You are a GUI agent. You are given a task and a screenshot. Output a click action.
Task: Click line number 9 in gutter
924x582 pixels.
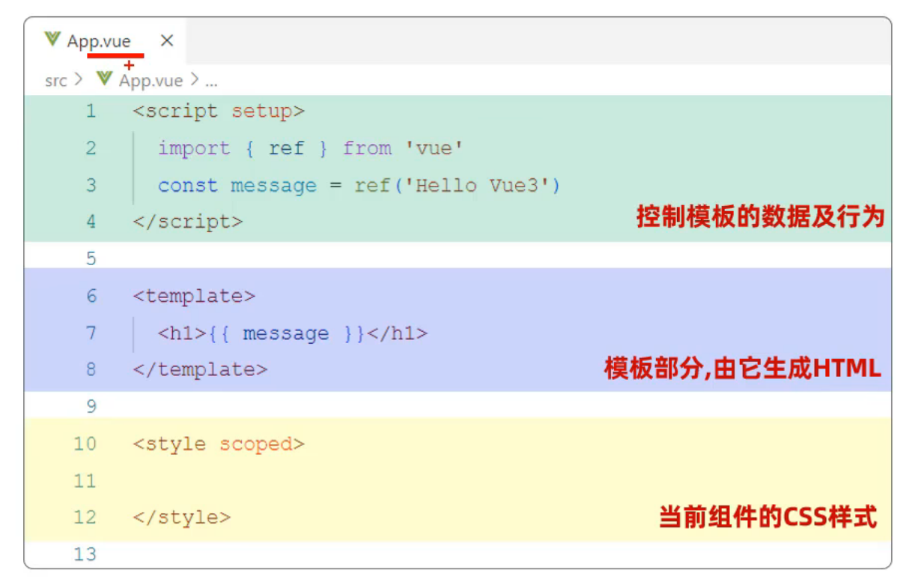pos(91,407)
